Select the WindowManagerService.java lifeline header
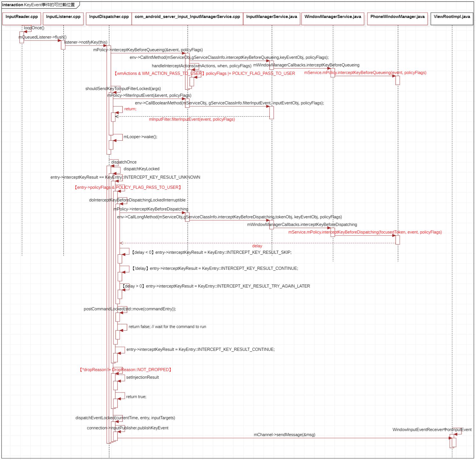This screenshot has width=476, height=460. (x=333, y=19)
